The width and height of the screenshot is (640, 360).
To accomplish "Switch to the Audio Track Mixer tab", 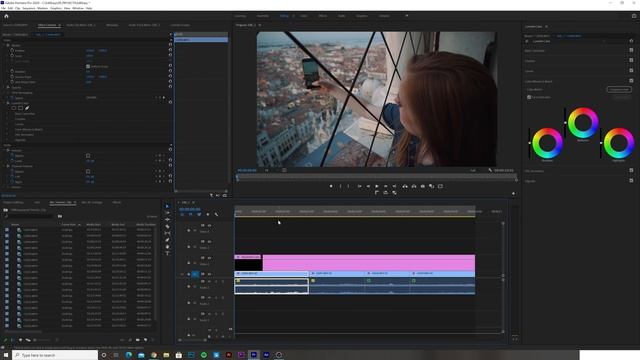I will (144, 25).
